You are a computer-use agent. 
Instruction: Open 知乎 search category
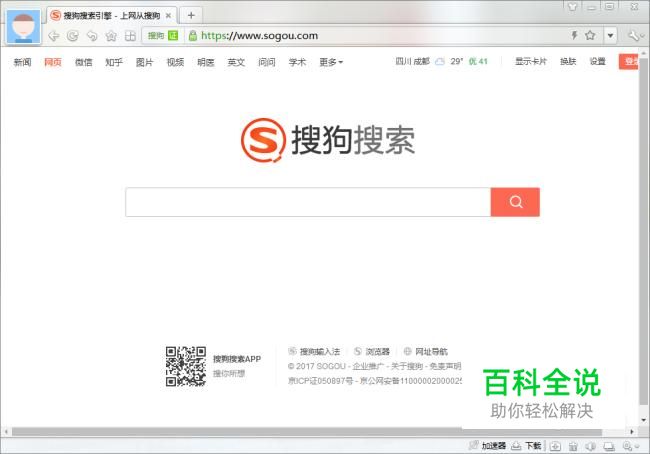114,62
